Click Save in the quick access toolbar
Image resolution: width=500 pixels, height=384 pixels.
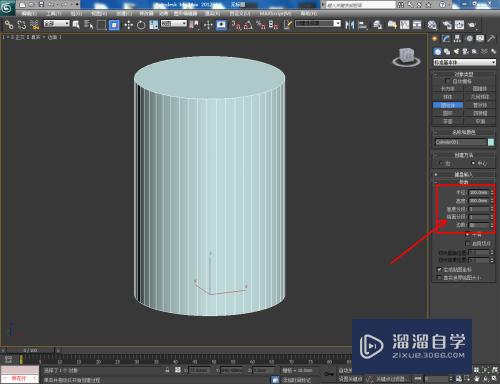41,5
